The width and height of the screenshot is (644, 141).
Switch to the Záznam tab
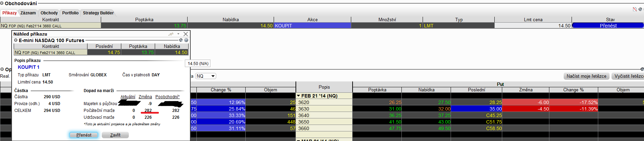pyautogui.click(x=28, y=13)
